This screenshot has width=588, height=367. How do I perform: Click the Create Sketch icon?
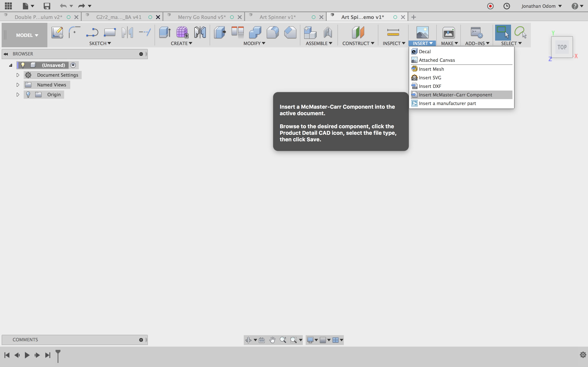coord(57,32)
